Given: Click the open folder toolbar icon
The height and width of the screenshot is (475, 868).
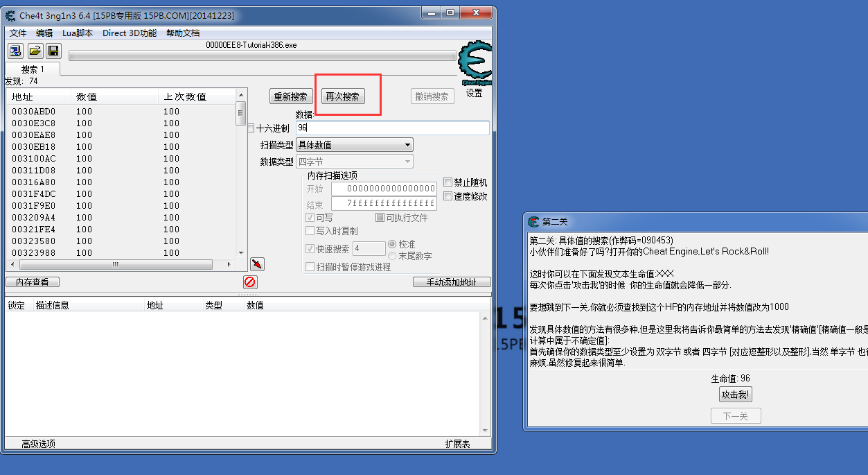Looking at the screenshot, I should coord(35,51).
